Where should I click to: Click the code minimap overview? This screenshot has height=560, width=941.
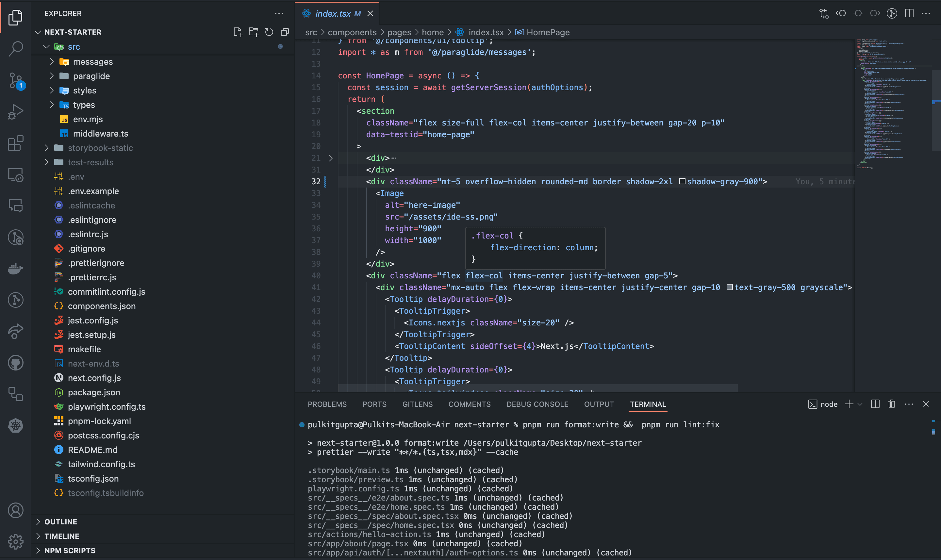(892, 104)
